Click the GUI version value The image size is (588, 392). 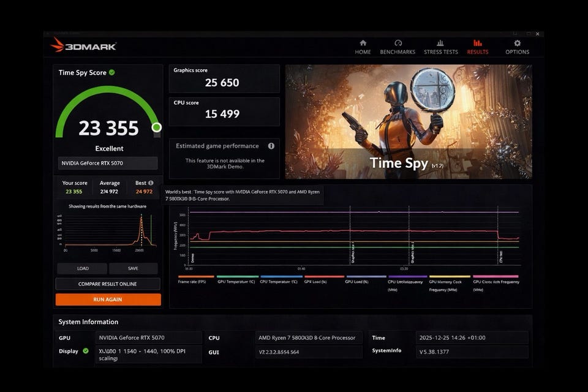point(309,352)
